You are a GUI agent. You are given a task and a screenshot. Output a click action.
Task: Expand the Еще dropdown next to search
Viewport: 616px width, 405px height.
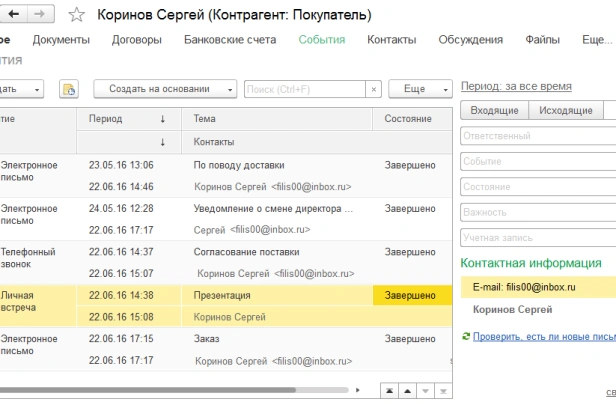[420, 89]
